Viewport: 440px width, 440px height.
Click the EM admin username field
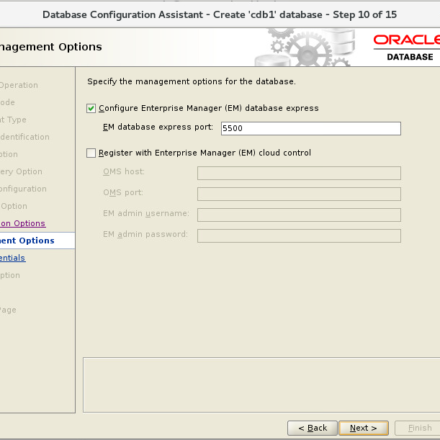pyautogui.click(x=299, y=215)
